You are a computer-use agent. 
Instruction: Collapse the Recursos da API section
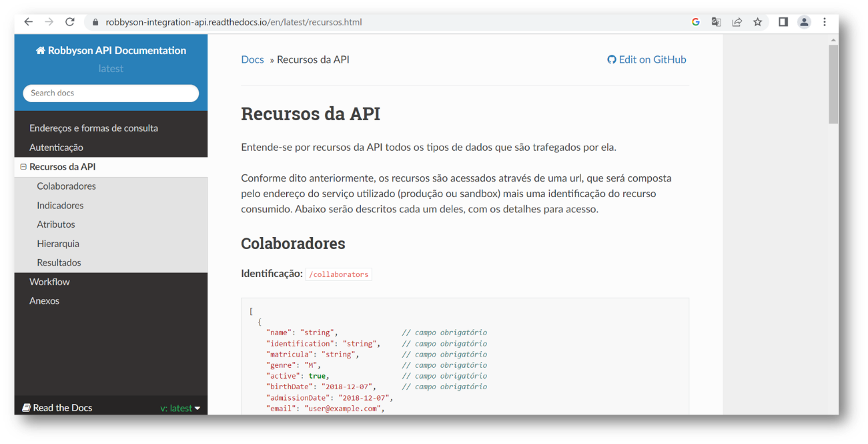point(23,167)
